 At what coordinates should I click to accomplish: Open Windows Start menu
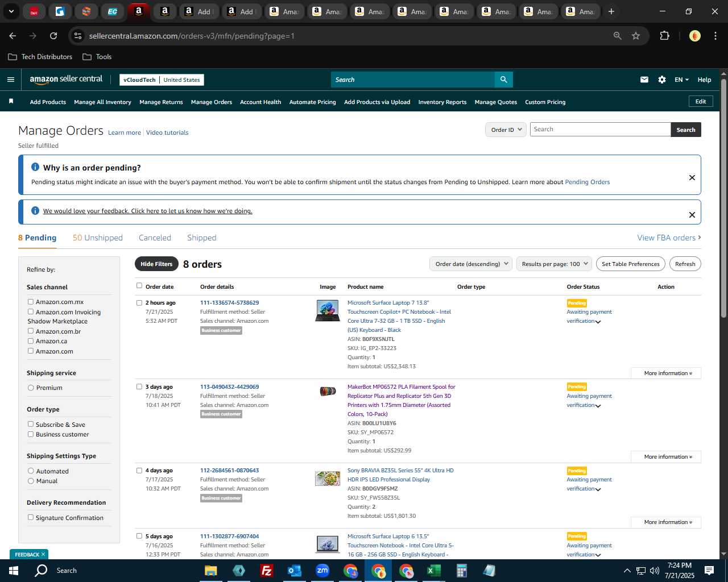pos(14,570)
